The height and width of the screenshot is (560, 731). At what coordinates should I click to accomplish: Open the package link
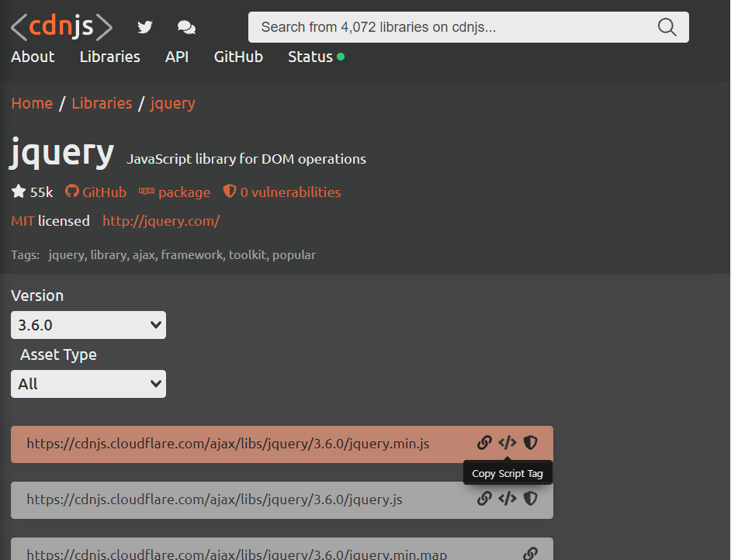[184, 192]
